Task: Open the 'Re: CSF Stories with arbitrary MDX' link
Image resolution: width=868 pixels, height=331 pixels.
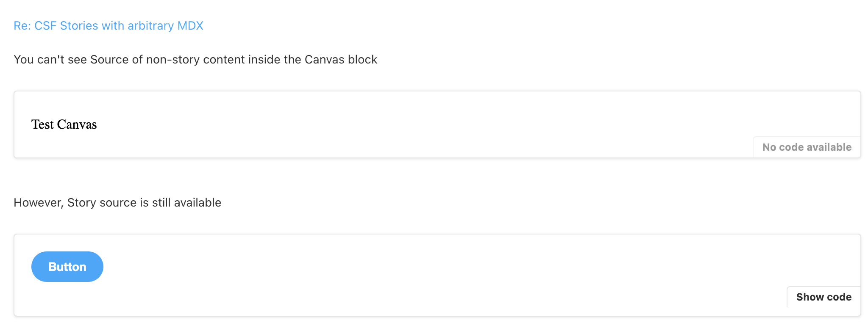Action: click(108, 25)
